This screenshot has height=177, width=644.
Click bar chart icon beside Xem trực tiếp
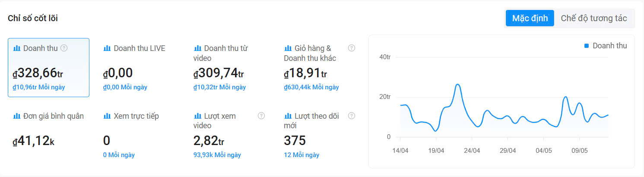pyautogui.click(x=107, y=116)
